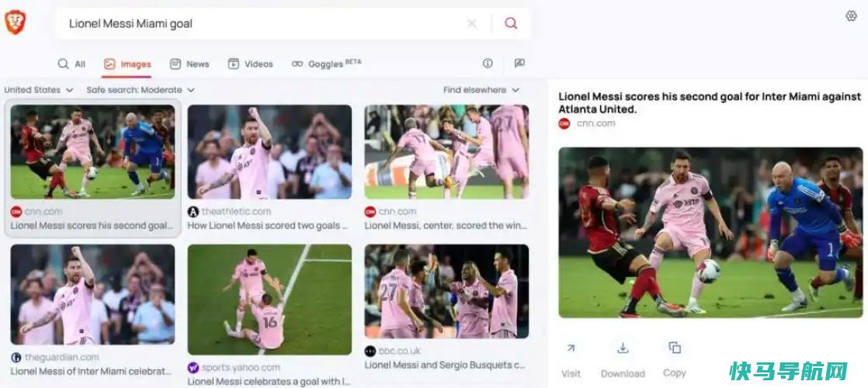Expand the Find elsewhere dropdown

pyautogui.click(x=481, y=90)
